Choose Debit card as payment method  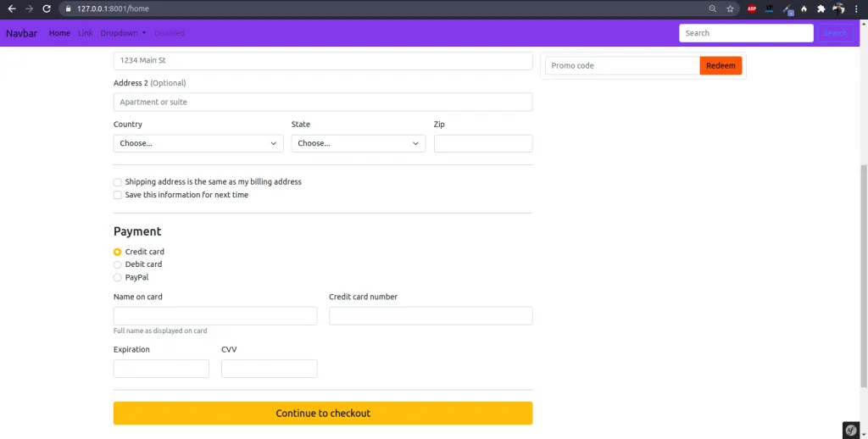point(118,264)
